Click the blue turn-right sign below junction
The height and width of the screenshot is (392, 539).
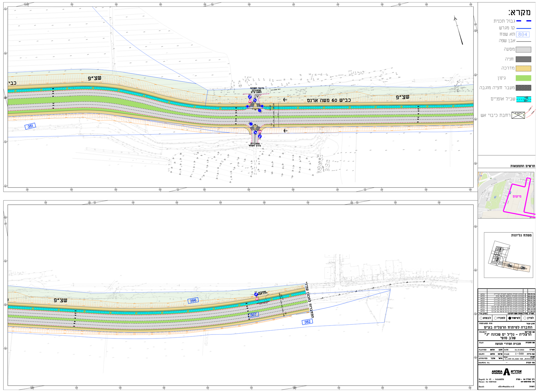(x=260, y=136)
